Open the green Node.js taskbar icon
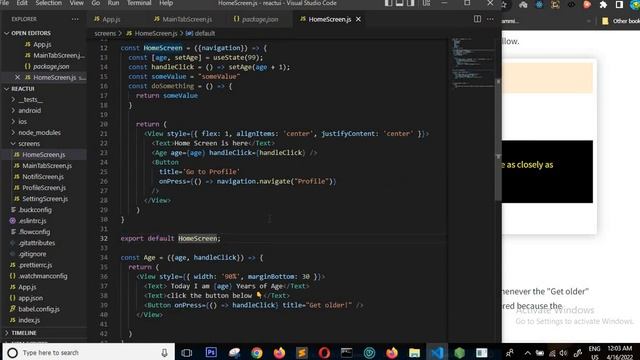The width and height of the screenshot is (640, 360). pyautogui.click(x=460, y=352)
